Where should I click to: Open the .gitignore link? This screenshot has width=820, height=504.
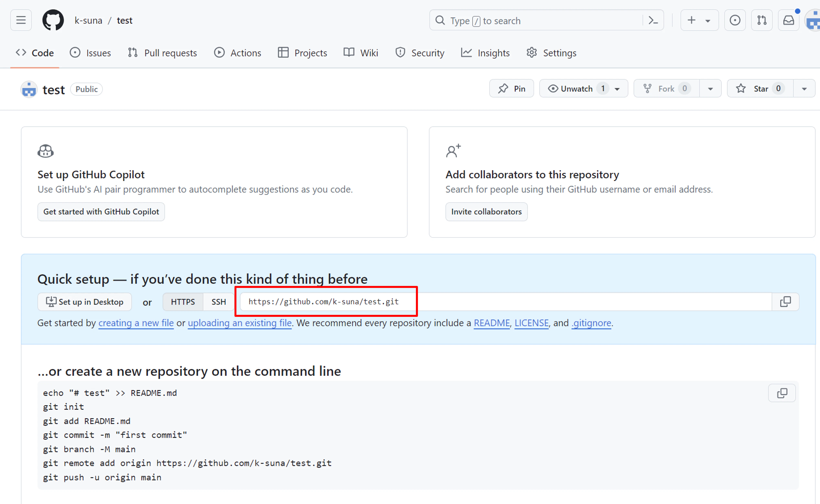(x=591, y=323)
